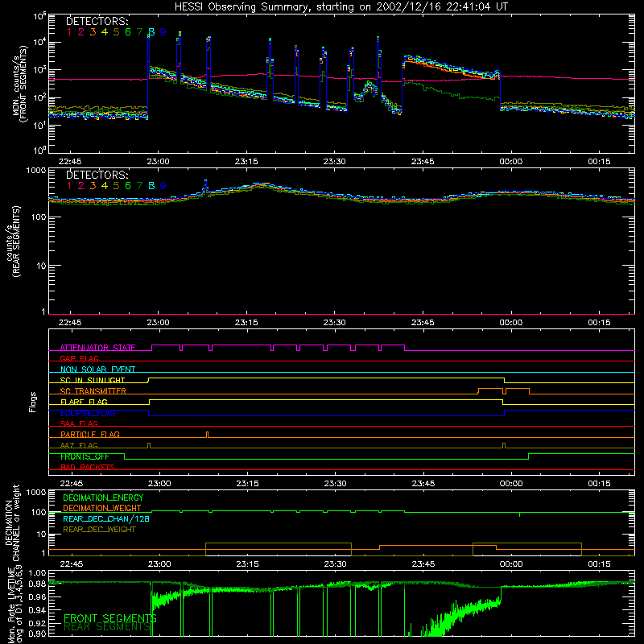644x644 pixels.
Task: Click 23:00 tick under decimation plot
Action: (x=159, y=564)
